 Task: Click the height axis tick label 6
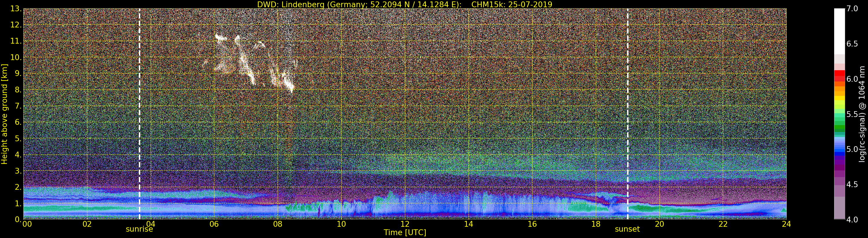(x=18, y=122)
